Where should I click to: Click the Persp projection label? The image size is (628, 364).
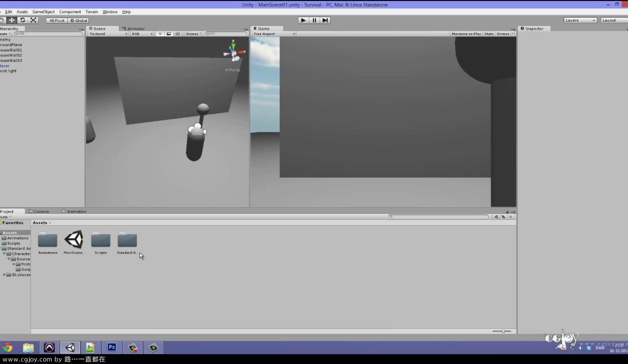click(233, 70)
